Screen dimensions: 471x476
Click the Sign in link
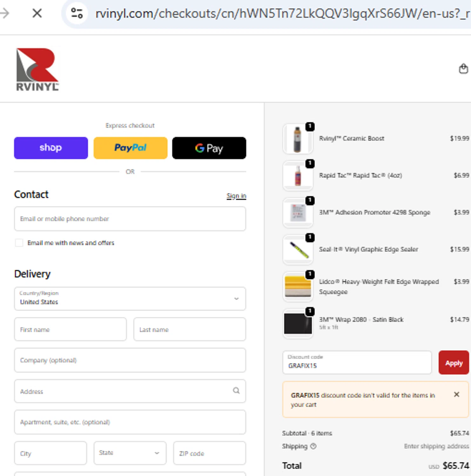pos(236,196)
